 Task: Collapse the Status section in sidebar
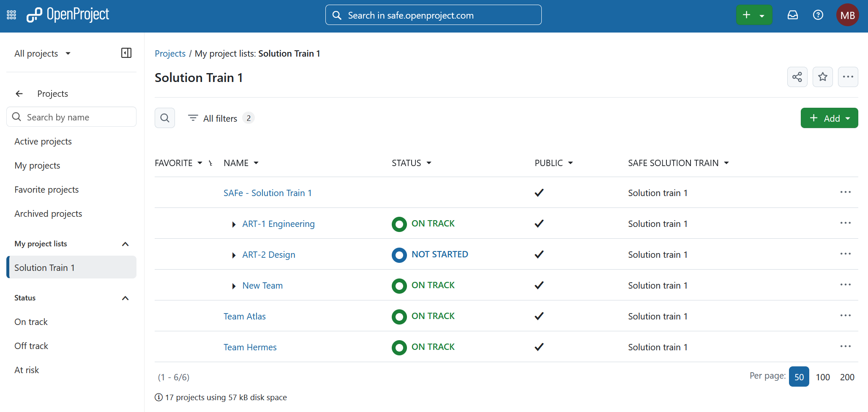coord(125,298)
